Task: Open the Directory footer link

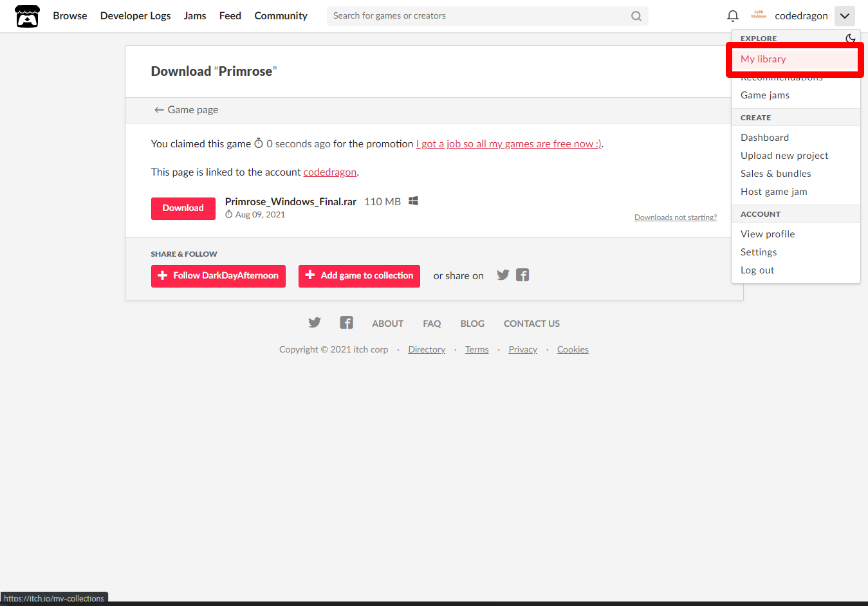Action: [427, 349]
